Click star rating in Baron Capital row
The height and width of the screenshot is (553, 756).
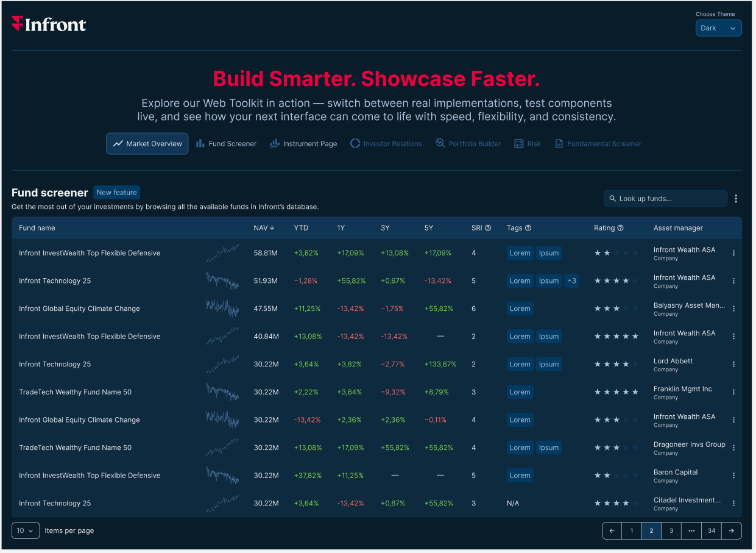pyautogui.click(x=616, y=476)
